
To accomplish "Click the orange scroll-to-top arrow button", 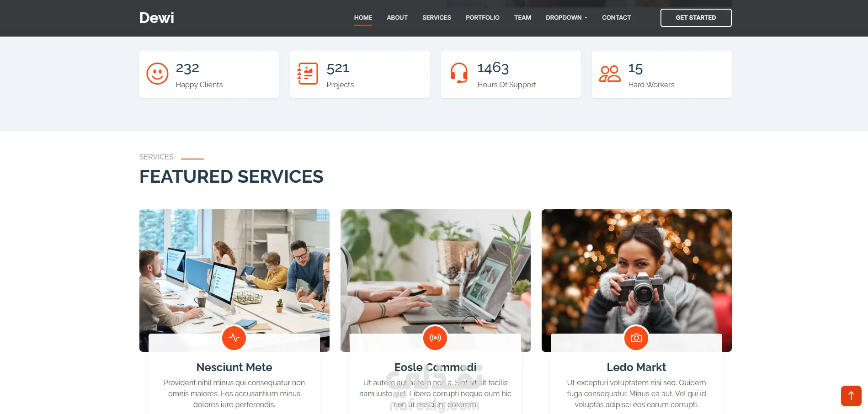I will [x=851, y=396].
